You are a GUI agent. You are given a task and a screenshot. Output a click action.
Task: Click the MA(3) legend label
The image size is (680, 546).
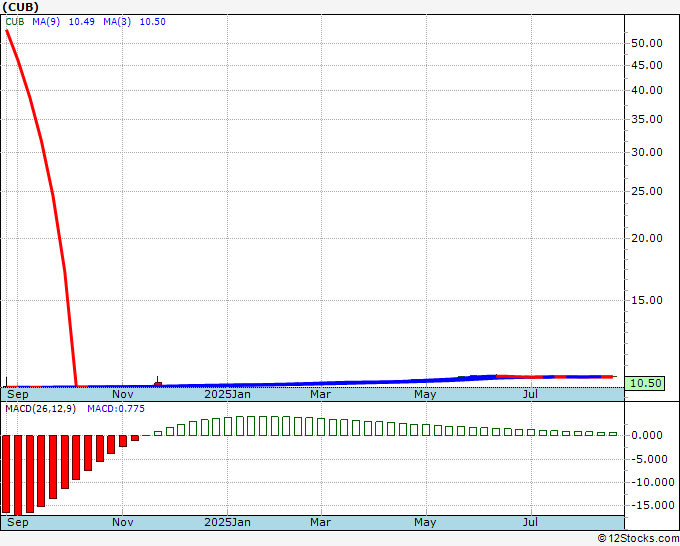coord(117,22)
